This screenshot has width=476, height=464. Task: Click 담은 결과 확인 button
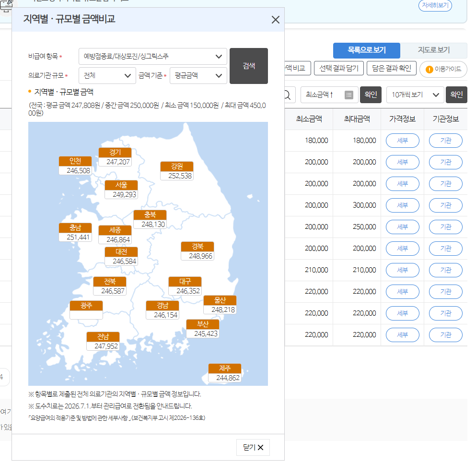click(392, 68)
